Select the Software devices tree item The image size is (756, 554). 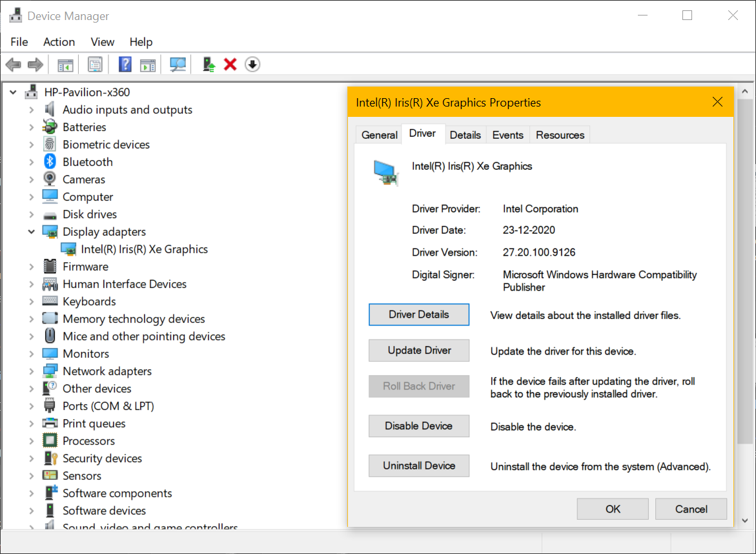point(104,511)
